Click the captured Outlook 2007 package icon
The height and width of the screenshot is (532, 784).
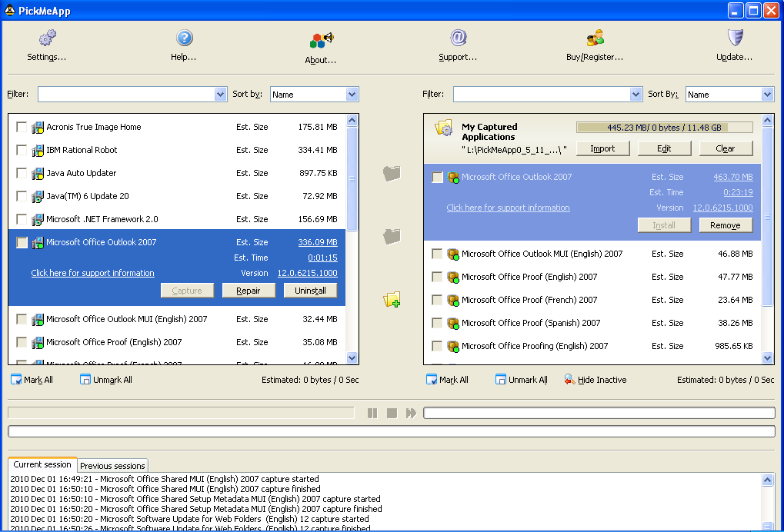(453, 178)
